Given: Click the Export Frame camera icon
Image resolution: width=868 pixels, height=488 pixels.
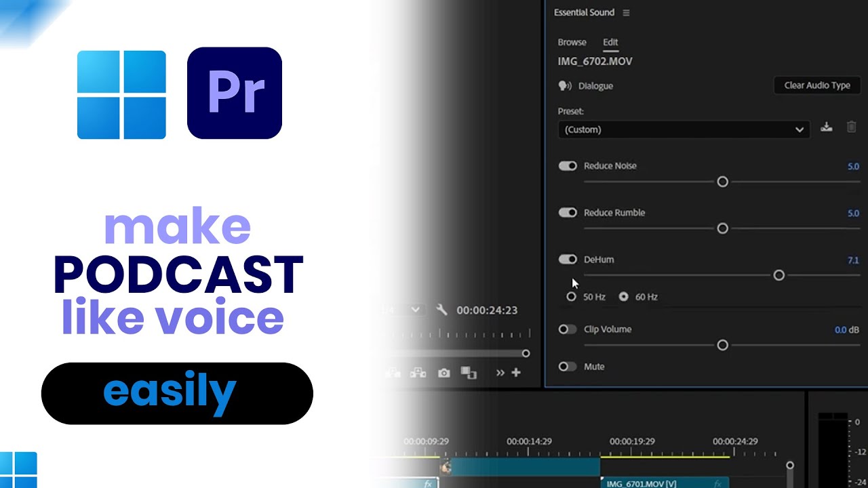Looking at the screenshot, I should [x=443, y=373].
